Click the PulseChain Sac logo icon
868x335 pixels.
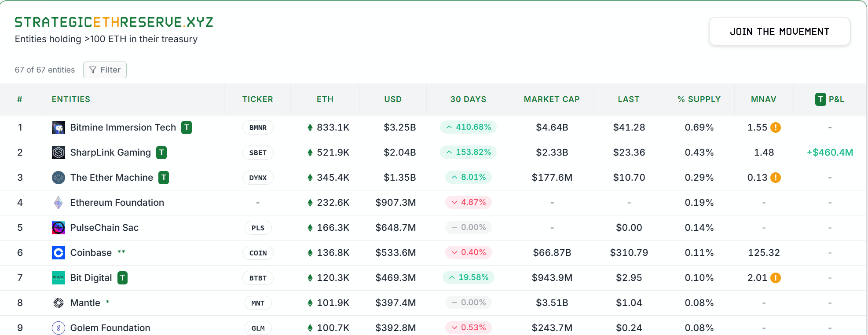click(x=59, y=228)
